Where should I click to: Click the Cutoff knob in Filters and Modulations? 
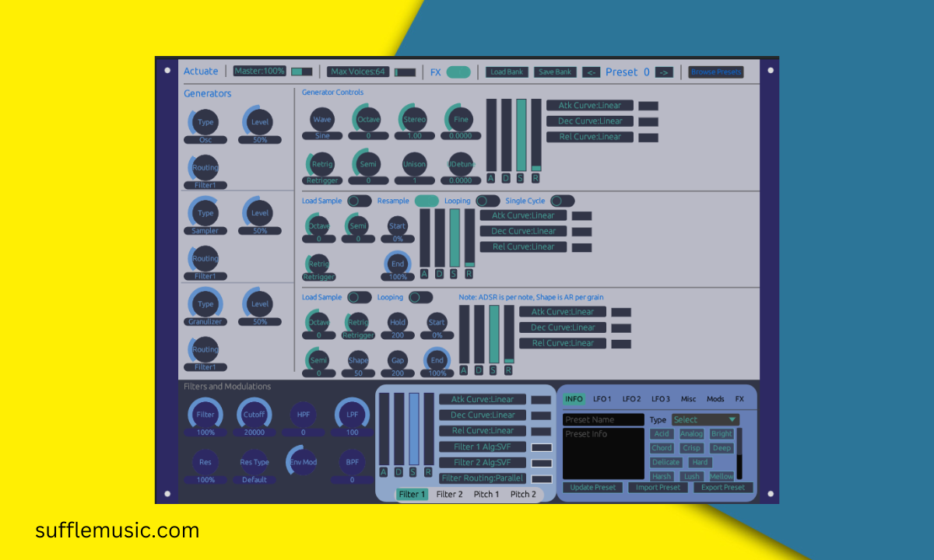pyautogui.click(x=254, y=414)
